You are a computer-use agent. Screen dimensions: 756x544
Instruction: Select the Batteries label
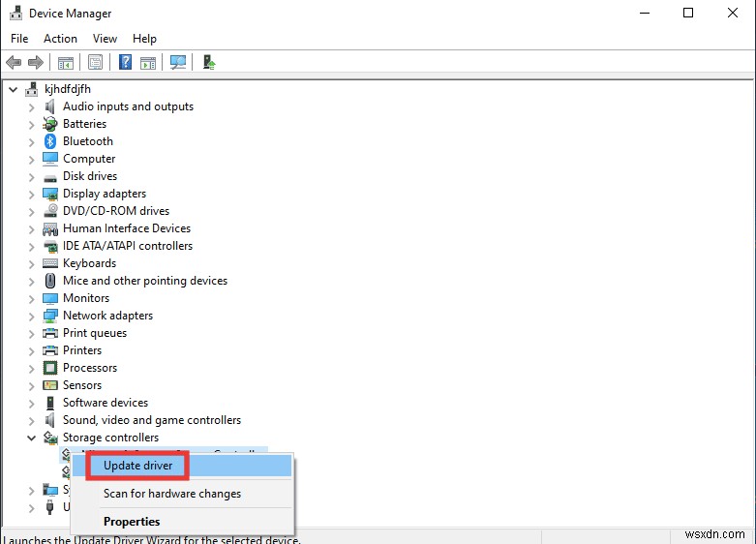point(84,124)
